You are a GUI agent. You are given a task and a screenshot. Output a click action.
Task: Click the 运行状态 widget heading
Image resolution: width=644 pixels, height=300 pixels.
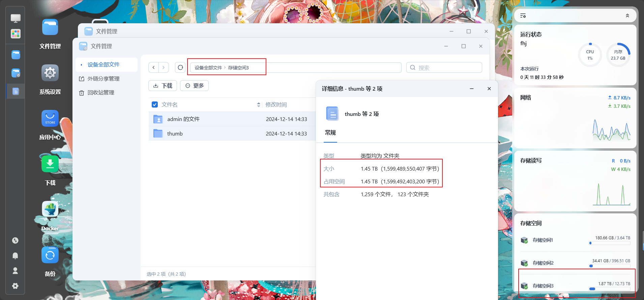pos(531,34)
